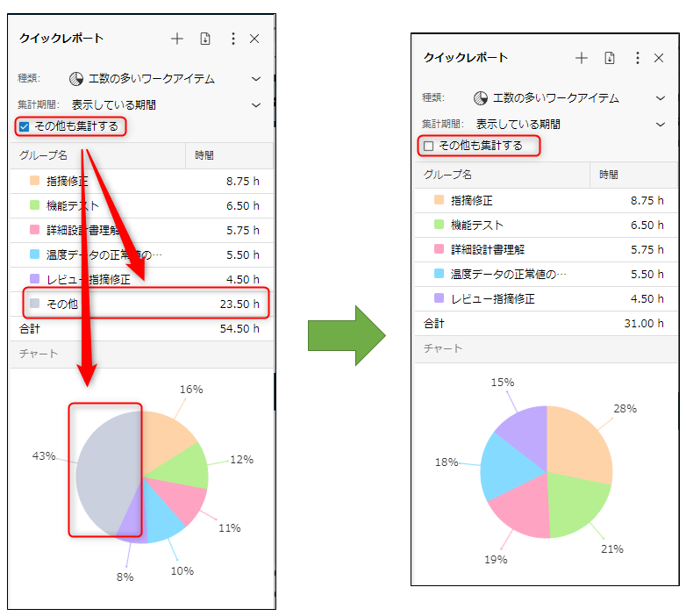The image size is (686, 616).
Task: Click the export icon in the right Quick Report panel
Action: (x=610, y=58)
